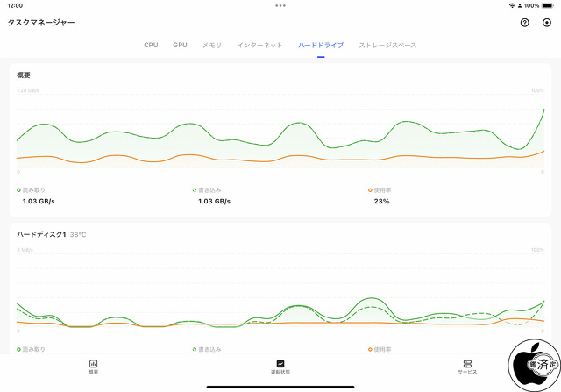This screenshot has width=561, height=392.
Task: Tap the three-dot multitasking icon at top
Action: pos(280,5)
